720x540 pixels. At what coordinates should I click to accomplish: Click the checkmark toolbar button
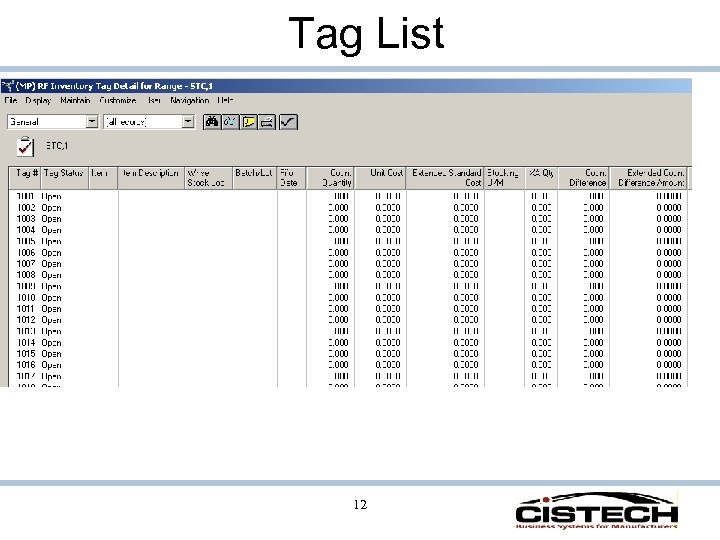click(288, 122)
